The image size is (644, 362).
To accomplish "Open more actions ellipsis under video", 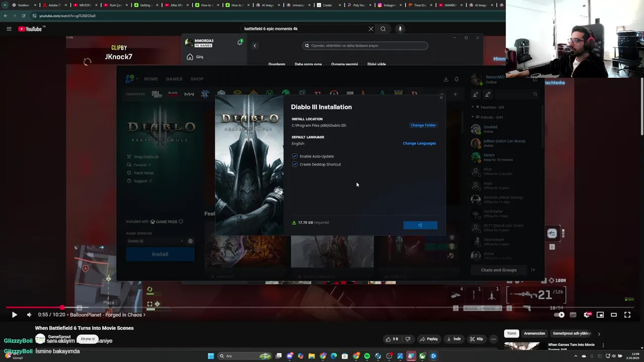I will tap(494, 339).
